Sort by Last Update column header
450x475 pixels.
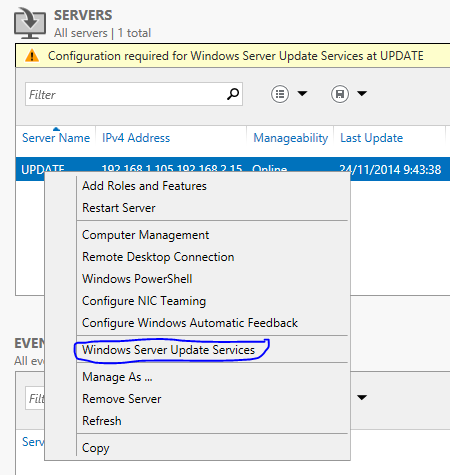click(372, 138)
